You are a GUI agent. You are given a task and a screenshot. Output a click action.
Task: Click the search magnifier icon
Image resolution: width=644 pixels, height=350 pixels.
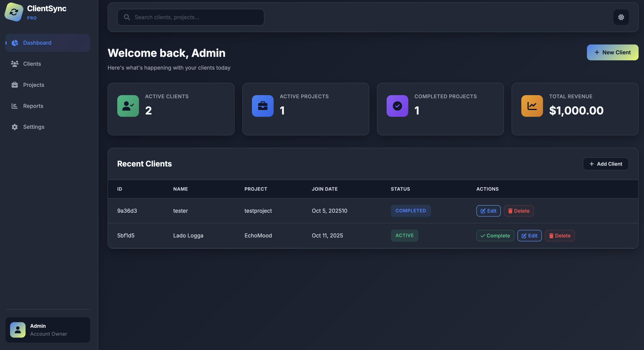[x=127, y=17]
